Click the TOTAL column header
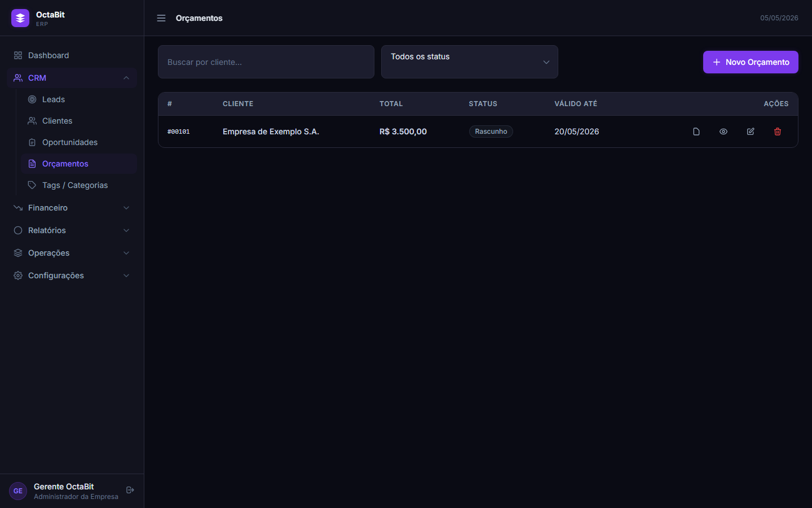 391,104
